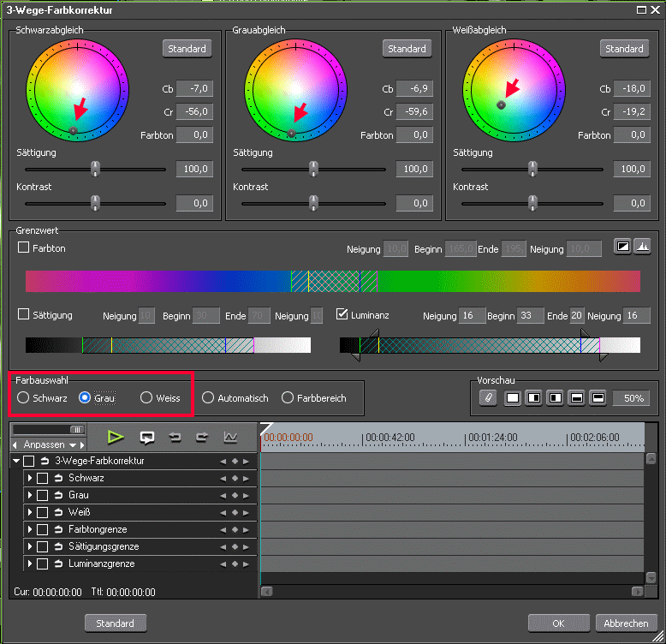This screenshot has width=666, height=644.
Task: Expand the Grau parameter row
Action: click(x=30, y=495)
